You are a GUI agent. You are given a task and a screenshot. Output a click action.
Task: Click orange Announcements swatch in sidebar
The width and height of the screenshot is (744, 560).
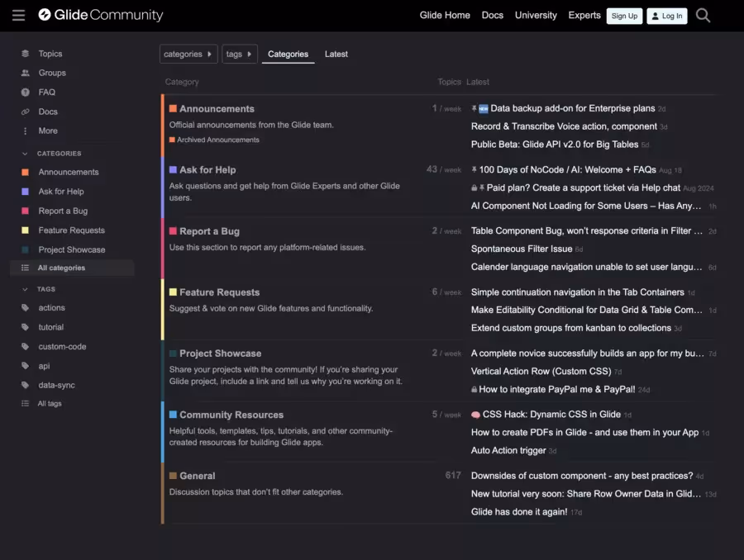pyautogui.click(x=25, y=172)
